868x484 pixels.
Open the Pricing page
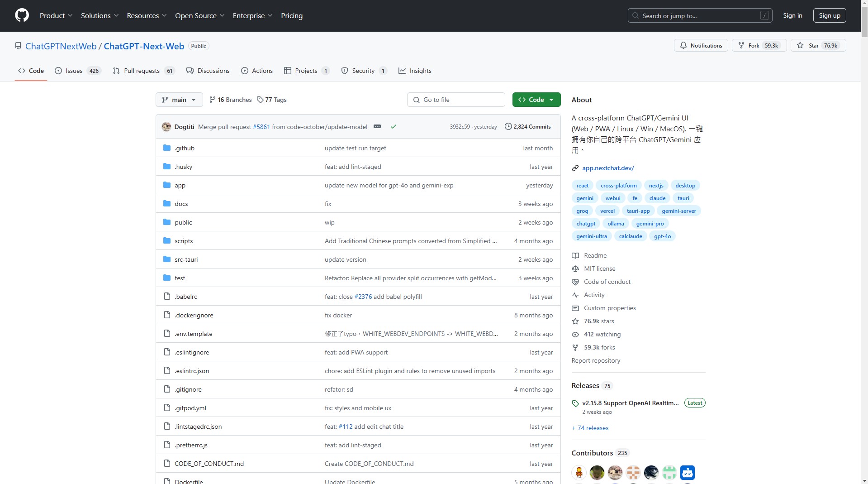(x=292, y=15)
